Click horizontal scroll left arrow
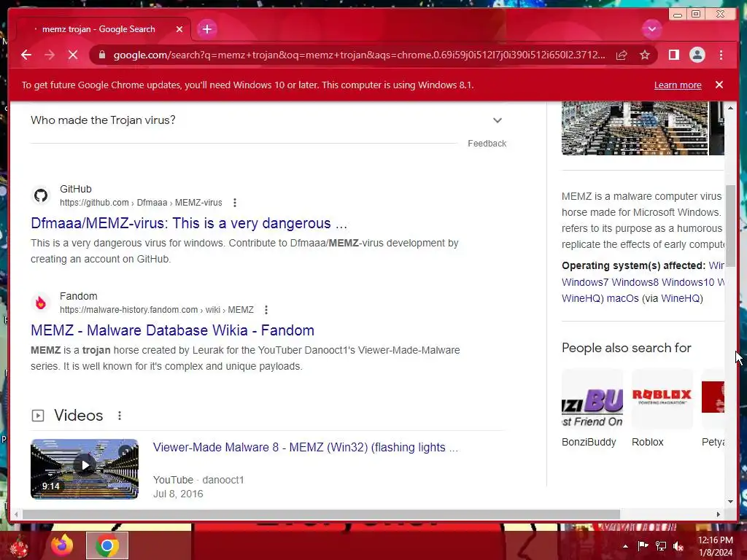This screenshot has width=747, height=560. tap(16, 514)
